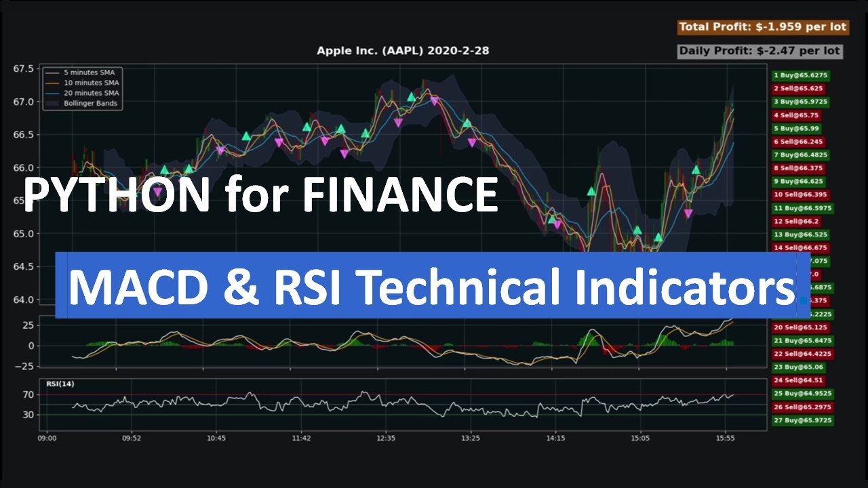The height and width of the screenshot is (488, 868).
Task: Click the 11:42 time axis label
Action: 301,439
